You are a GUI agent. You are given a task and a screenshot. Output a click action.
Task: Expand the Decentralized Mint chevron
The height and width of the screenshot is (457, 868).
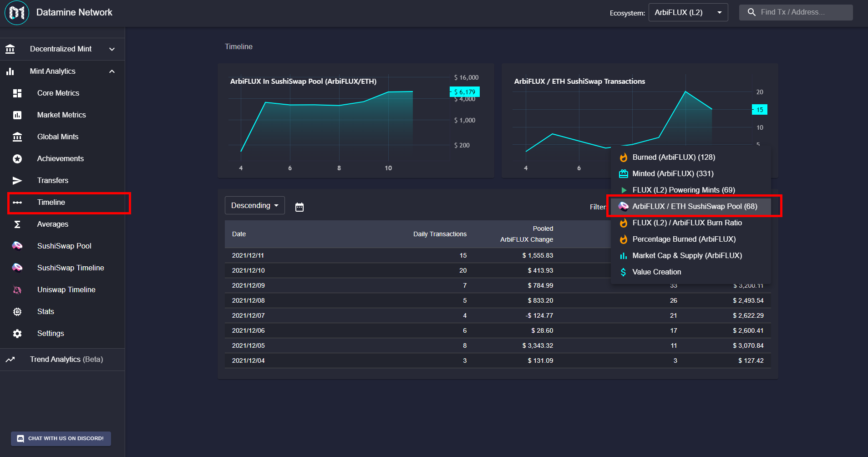tap(112, 49)
